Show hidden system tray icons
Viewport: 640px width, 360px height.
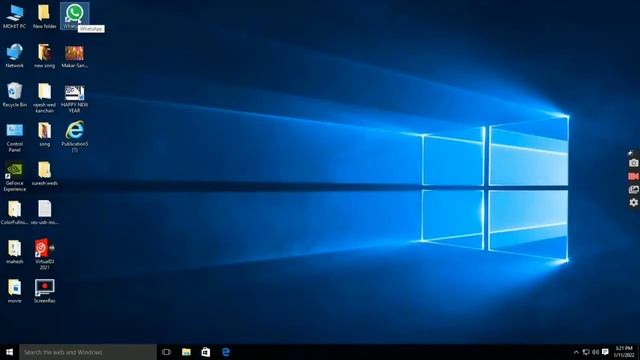coord(576,352)
